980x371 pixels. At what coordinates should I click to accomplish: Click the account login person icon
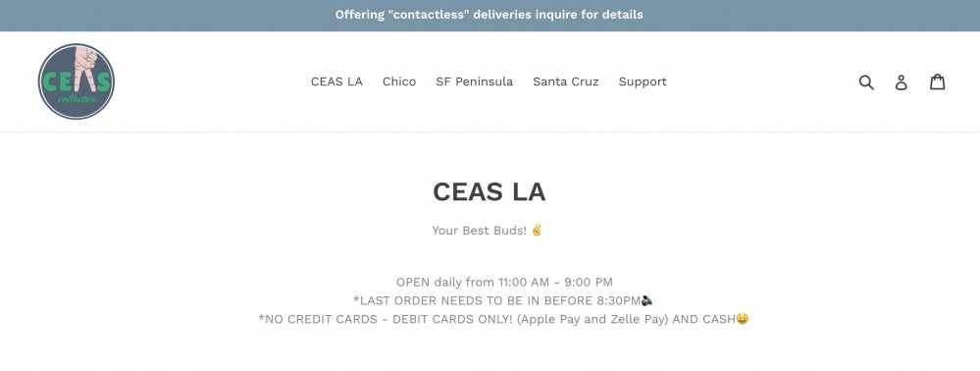tap(901, 82)
